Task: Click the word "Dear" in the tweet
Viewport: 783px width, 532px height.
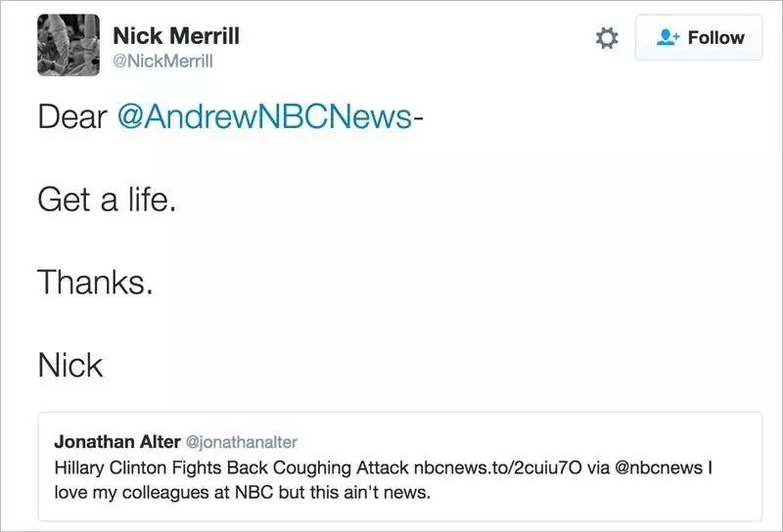Action: click(72, 116)
